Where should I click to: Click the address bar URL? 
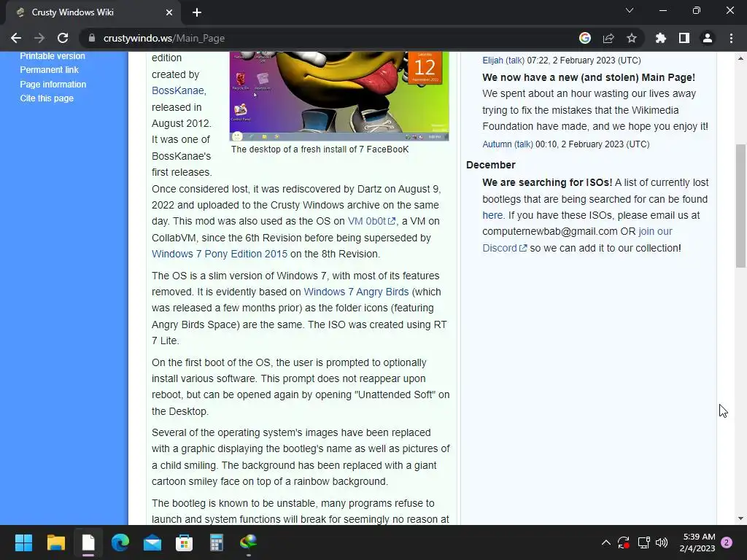(164, 38)
